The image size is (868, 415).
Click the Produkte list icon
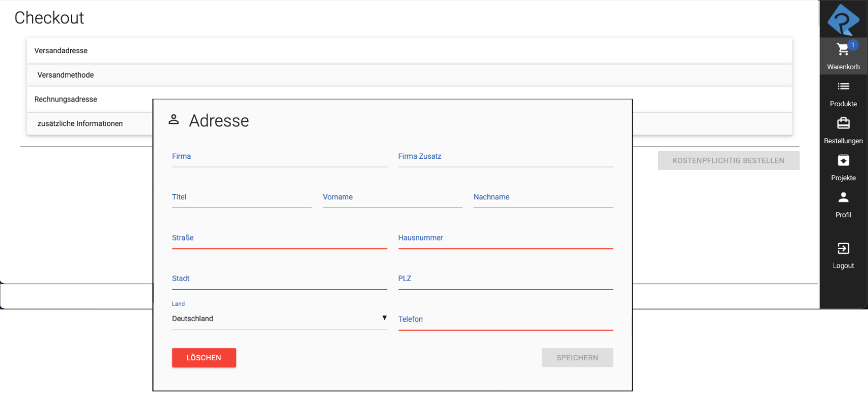(x=843, y=86)
